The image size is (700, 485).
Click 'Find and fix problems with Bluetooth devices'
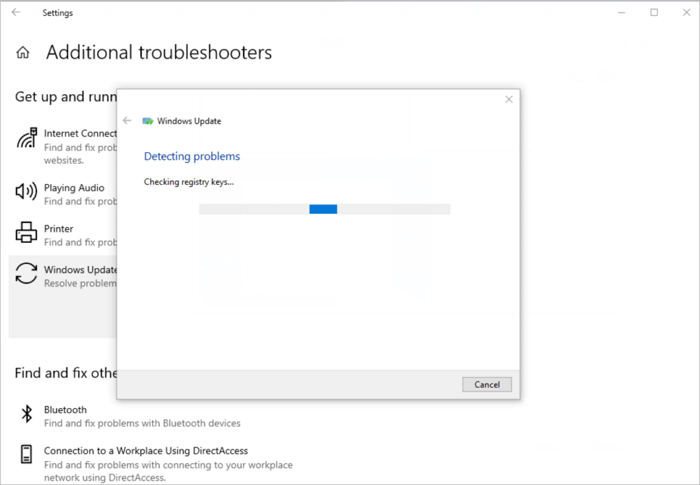[x=142, y=423]
